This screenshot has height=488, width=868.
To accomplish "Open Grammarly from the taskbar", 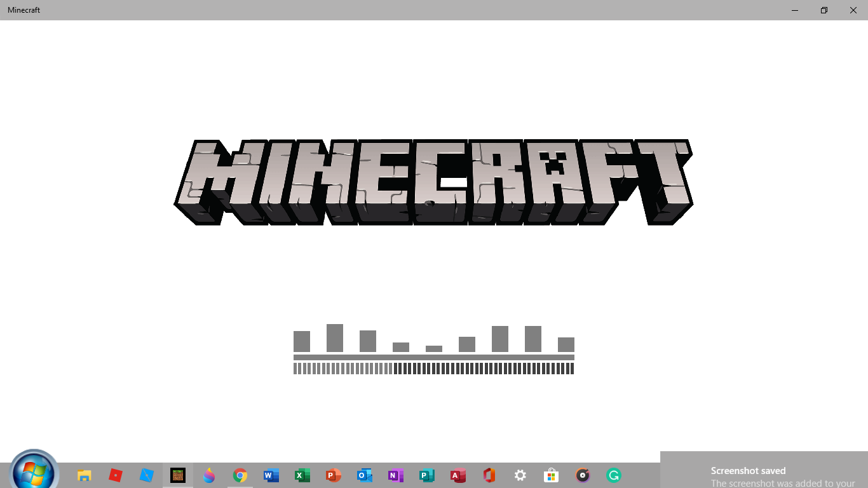I will (613, 475).
